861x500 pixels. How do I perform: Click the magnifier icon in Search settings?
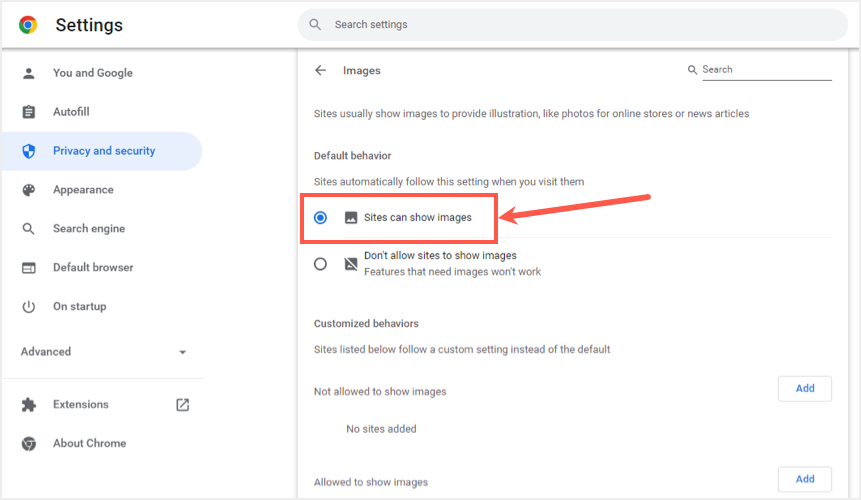[x=315, y=25]
